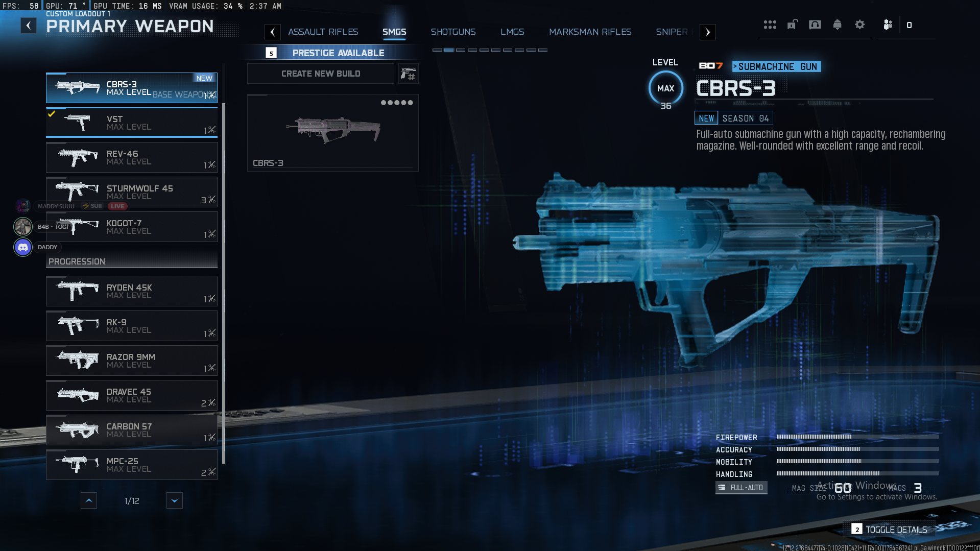This screenshot has height=551, width=980.
Task: Toggle weapon details at bottom right
Action: [889, 530]
